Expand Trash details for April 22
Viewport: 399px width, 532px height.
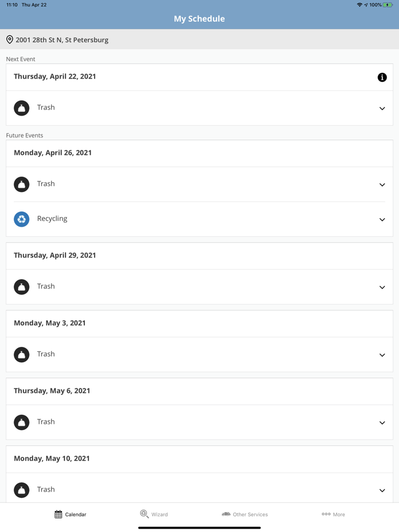coord(382,108)
